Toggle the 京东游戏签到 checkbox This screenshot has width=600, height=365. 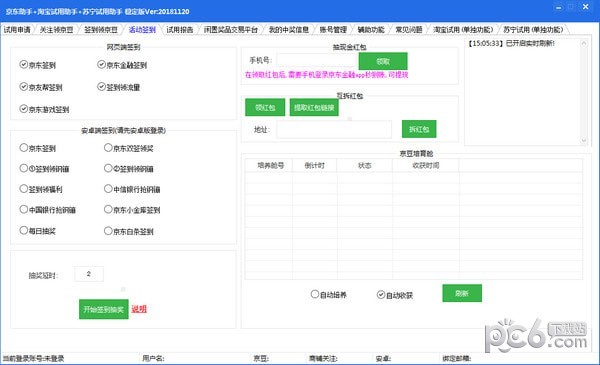23,109
